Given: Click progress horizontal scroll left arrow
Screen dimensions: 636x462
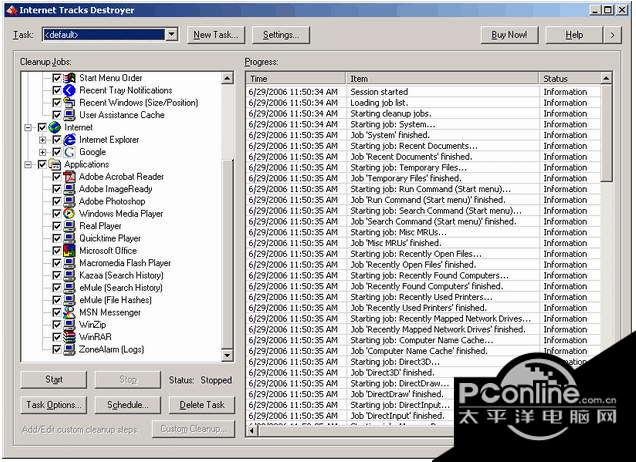Looking at the screenshot, I should point(252,431).
